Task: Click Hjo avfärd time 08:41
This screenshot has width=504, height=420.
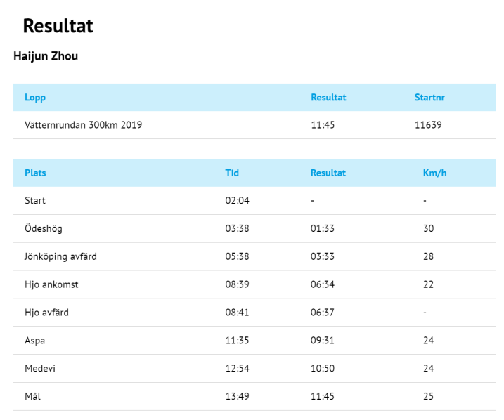Action: (237, 313)
